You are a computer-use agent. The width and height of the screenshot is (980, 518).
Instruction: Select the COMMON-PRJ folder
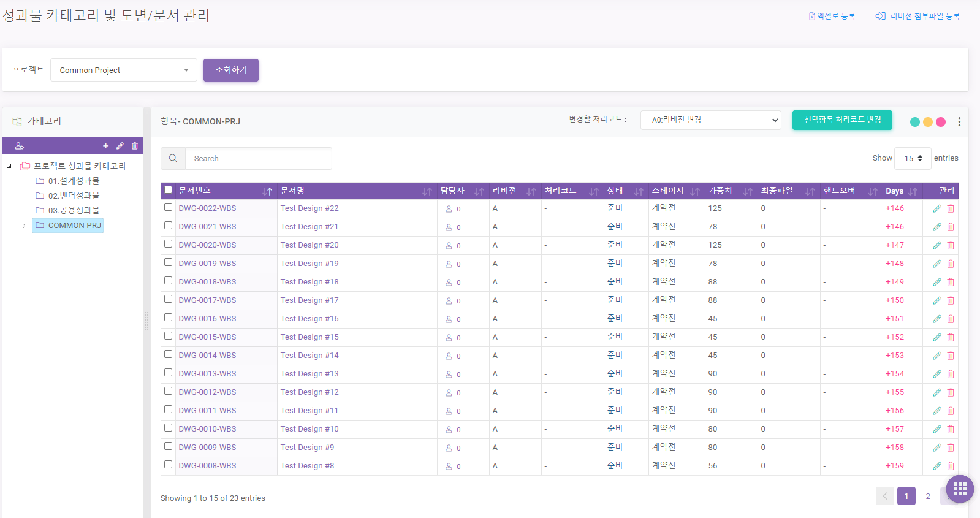coord(68,226)
